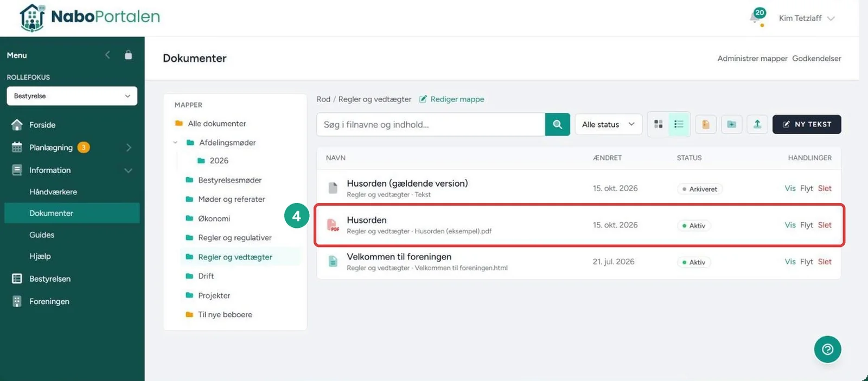868x381 pixels.
Task: Open the round help button
Action: pyautogui.click(x=827, y=350)
